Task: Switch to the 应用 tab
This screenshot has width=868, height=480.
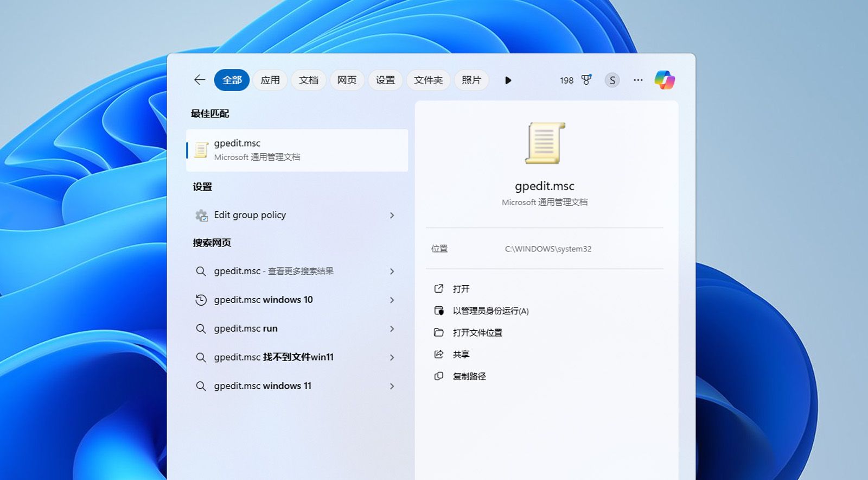Action: coord(270,80)
